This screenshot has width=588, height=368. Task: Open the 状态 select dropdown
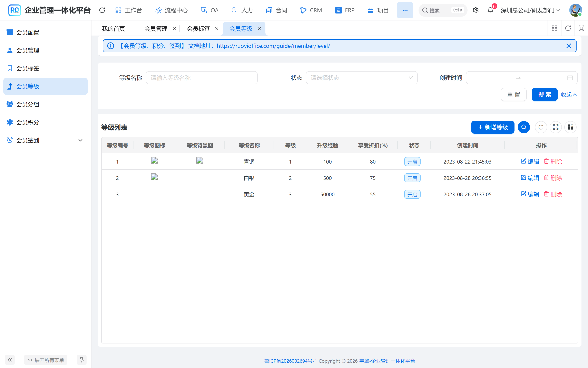[x=362, y=78]
